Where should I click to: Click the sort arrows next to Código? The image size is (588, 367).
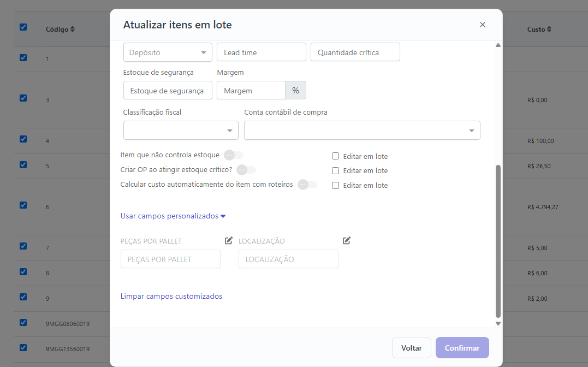(x=73, y=29)
